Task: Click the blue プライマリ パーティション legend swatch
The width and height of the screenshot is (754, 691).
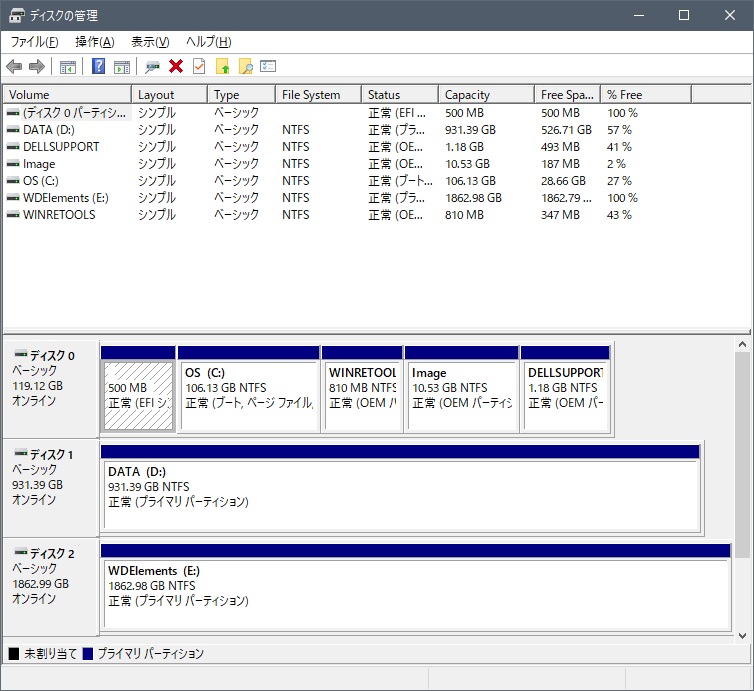Action: coord(88,654)
